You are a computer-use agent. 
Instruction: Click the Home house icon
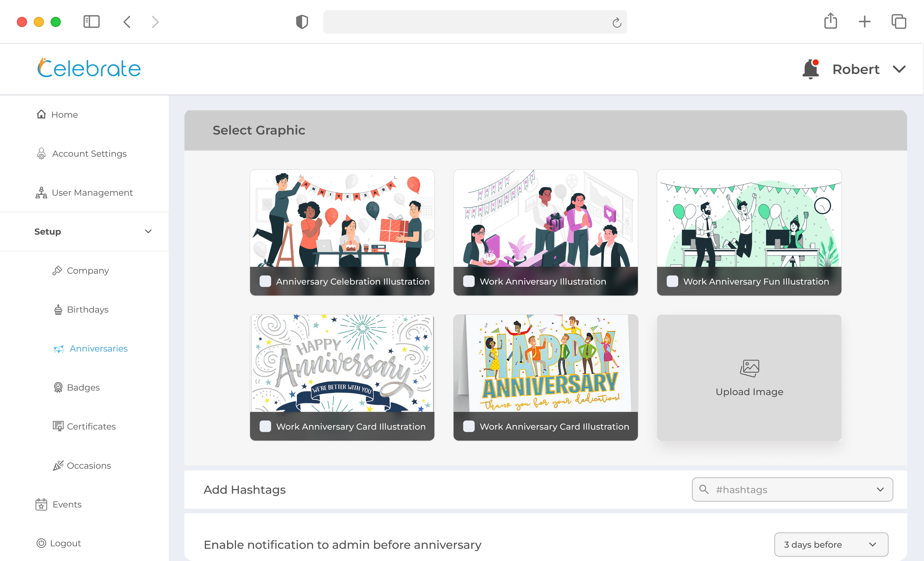41,114
